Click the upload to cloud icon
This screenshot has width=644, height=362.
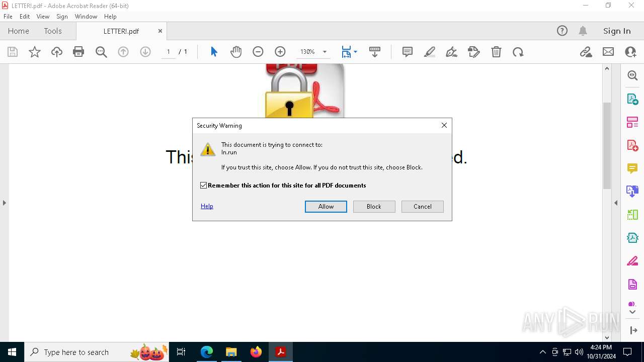tap(57, 52)
